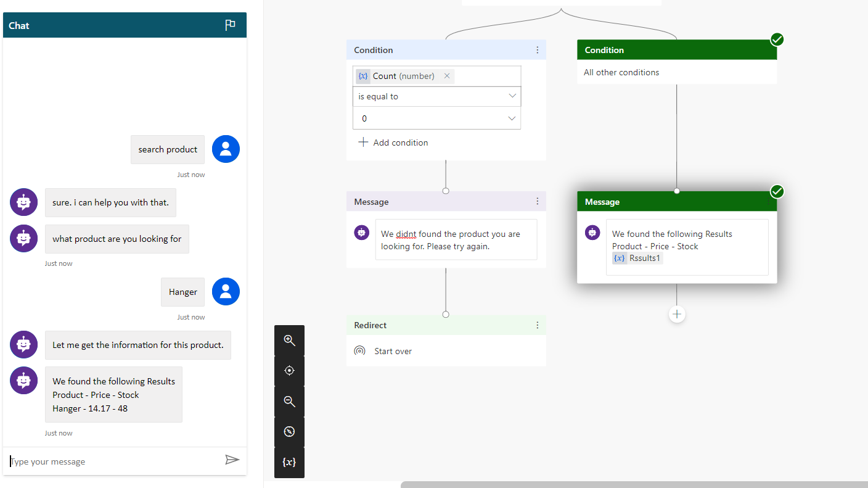Click the zoom in magnifier button

(x=289, y=341)
